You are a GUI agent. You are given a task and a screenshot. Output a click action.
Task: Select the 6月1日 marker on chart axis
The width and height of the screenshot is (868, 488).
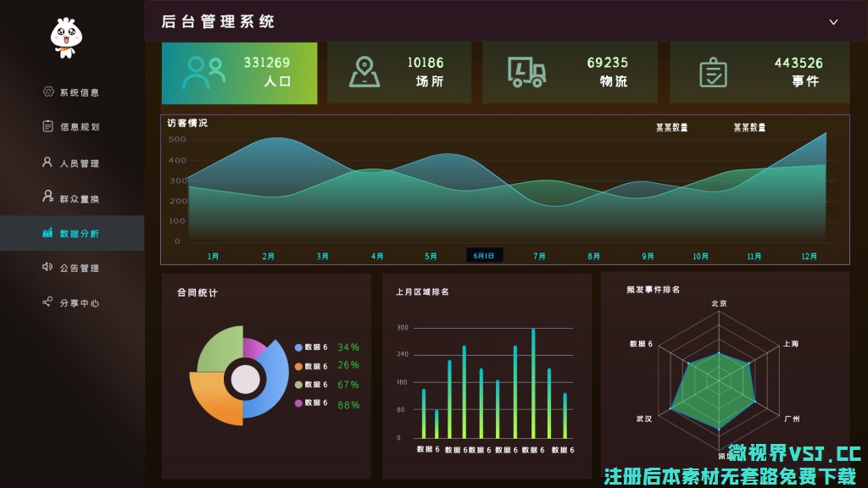pos(485,255)
